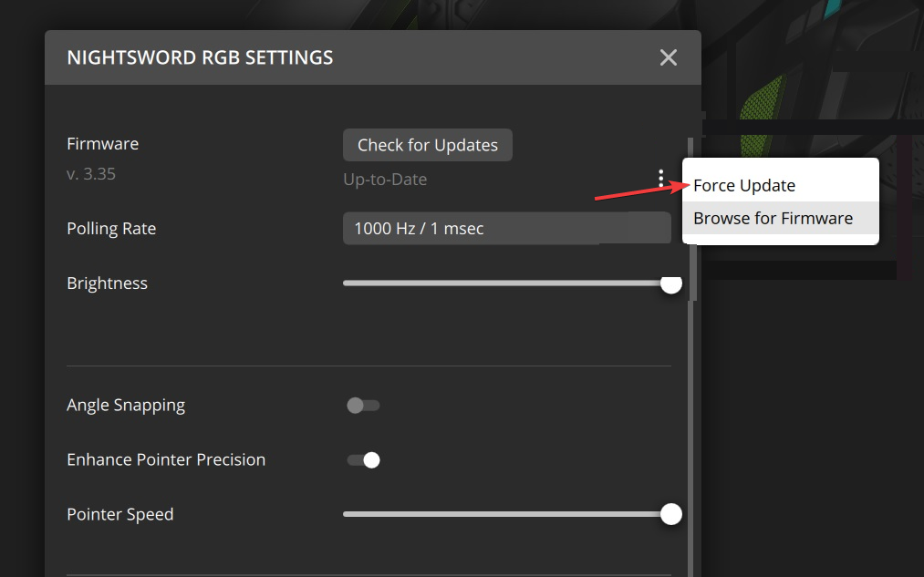Click the Pointer Speed slider handle
Screen dimensions: 924x577
[671, 514]
